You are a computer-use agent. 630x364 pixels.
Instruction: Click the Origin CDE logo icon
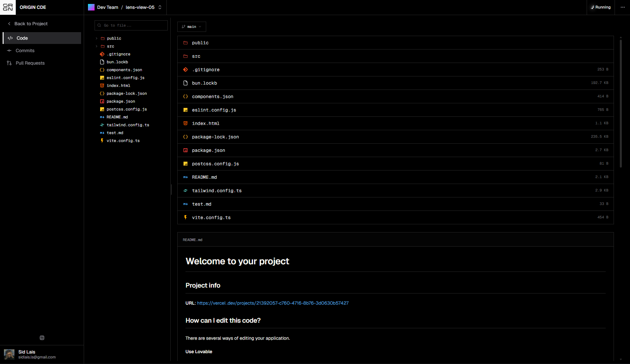coord(8,7)
